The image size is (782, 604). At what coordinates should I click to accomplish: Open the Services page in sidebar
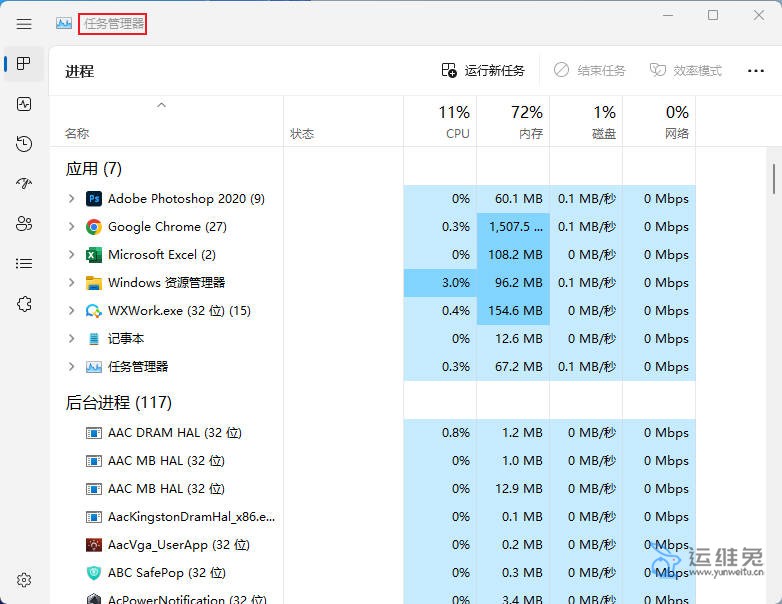coord(24,304)
